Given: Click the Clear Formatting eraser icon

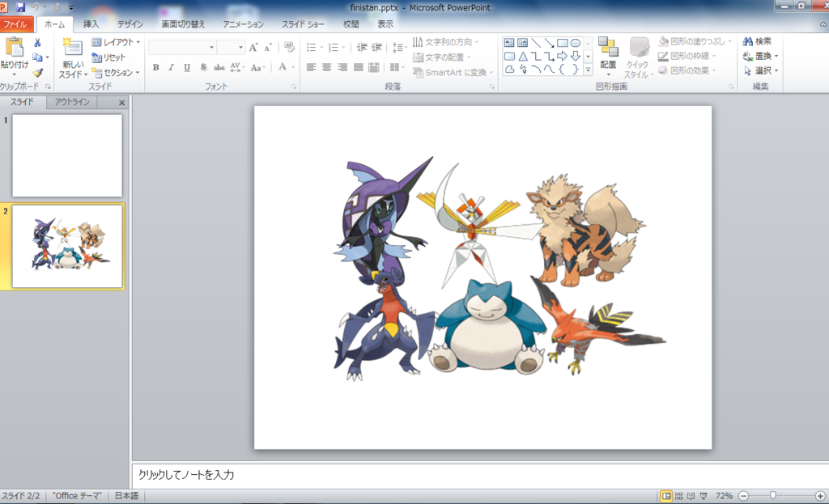Looking at the screenshot, I should (x=289, y=48).
